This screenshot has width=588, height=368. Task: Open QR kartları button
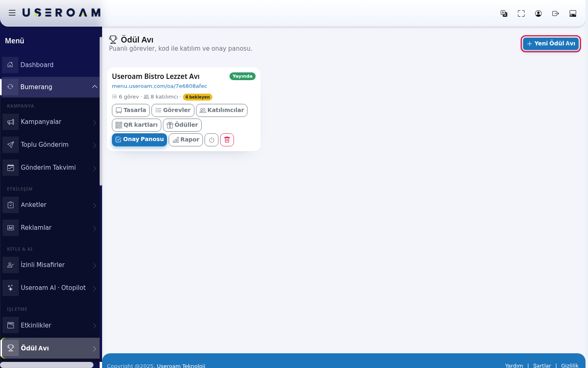pos(136,125)
